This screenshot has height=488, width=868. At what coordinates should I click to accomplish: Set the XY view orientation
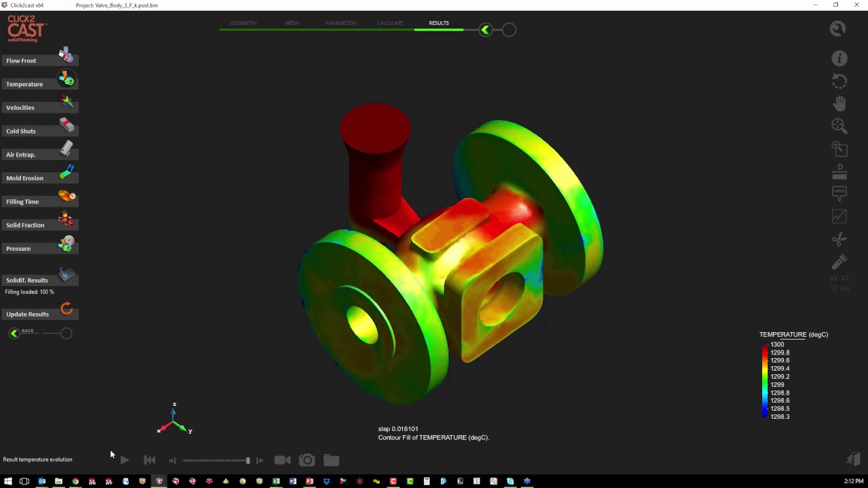[x=834, y=279]
